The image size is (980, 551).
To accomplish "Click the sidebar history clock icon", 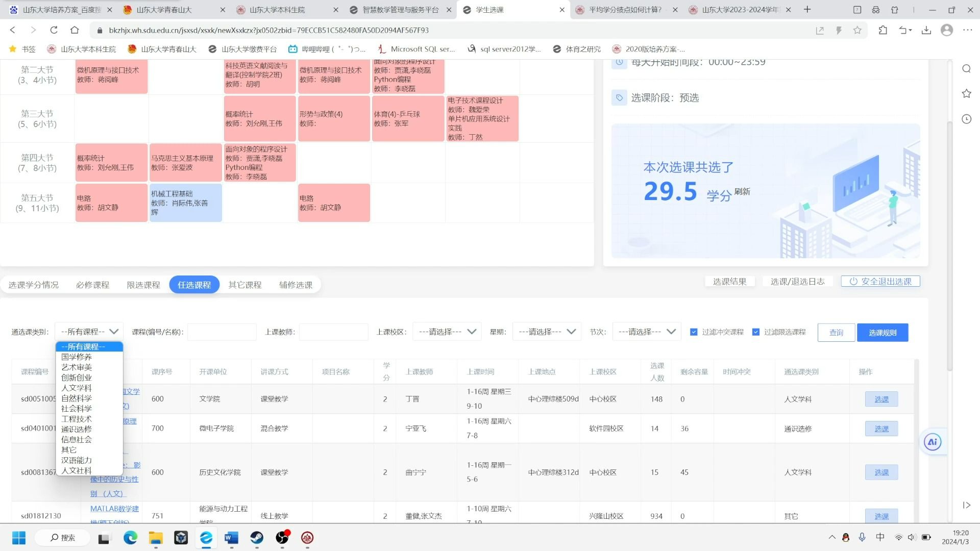I will [x=966, y=119].
